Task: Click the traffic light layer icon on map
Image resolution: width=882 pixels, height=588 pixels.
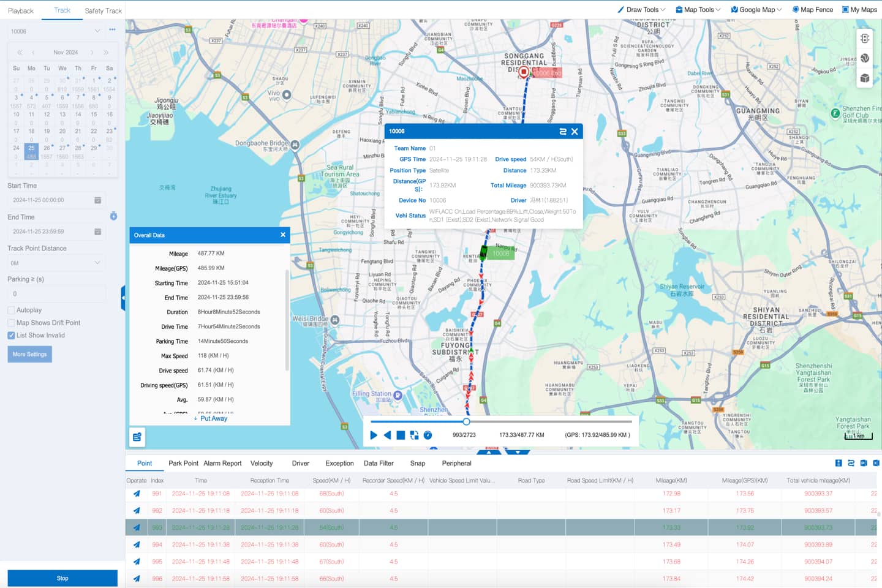Action: pos(865,38)
